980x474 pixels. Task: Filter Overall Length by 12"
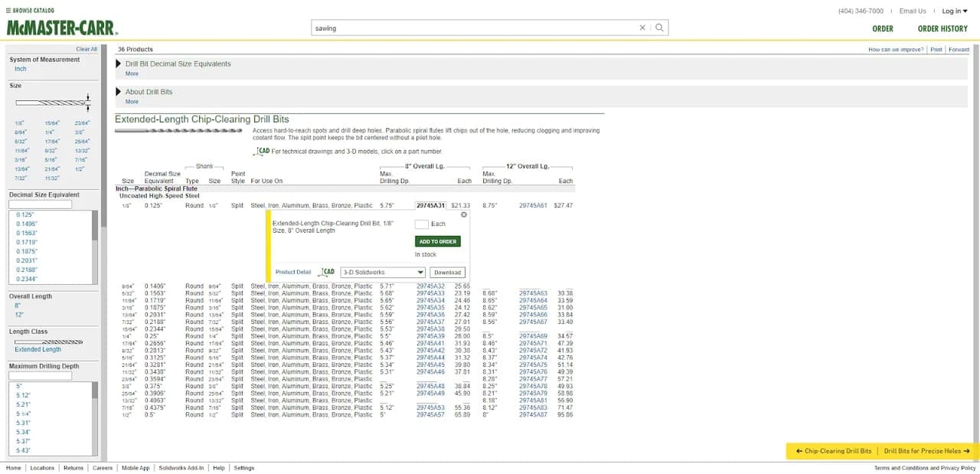pyautogui.click(x=19, y=315)
